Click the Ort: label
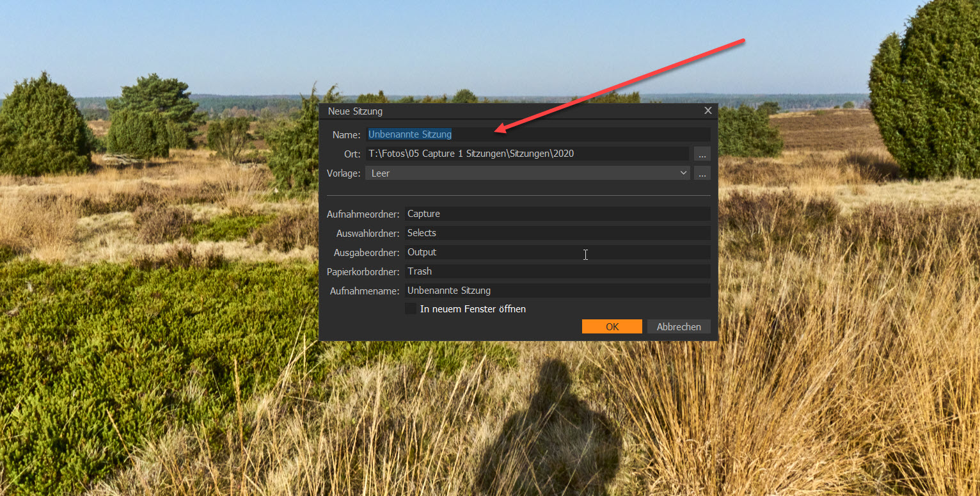Image resolution: width=980 pixels, height=496 pixels. [x=352, y=154]
